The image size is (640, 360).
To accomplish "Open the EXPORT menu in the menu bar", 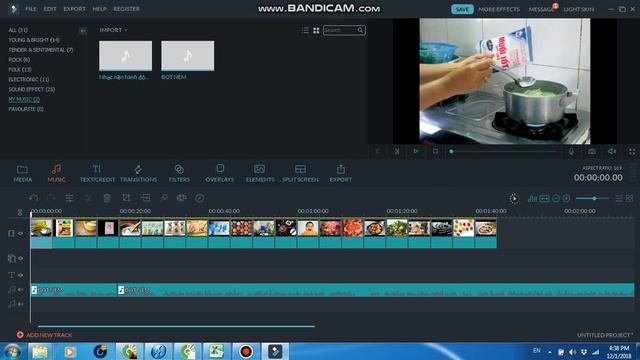I will tap(74, 9).
